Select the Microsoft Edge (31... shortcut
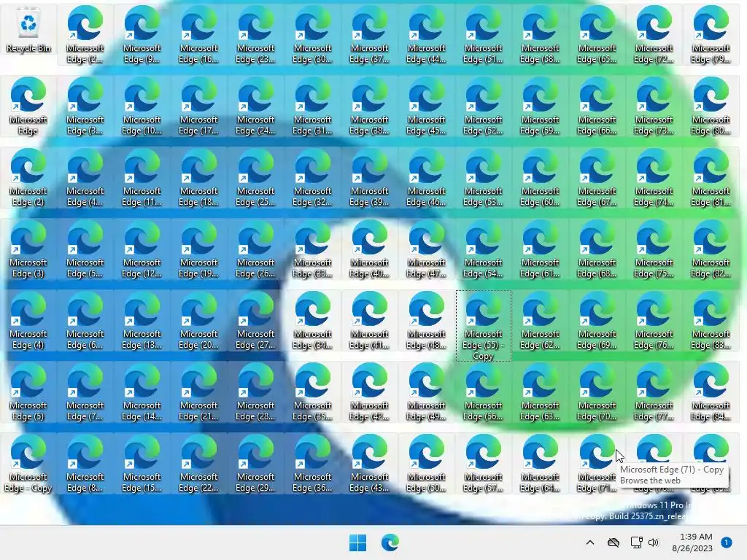The width and height of the screenshot is (747, 560). point(312,106)
